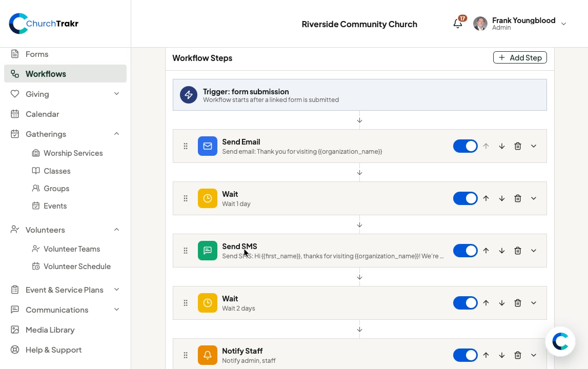Disable the Send Email step toggle
588x369 pixels.
(x=465, y=146)
